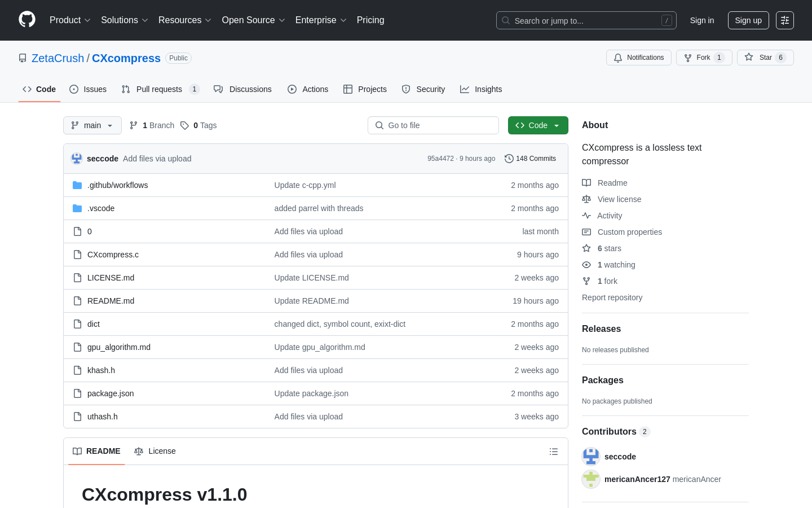Expand the green Code dropdown button
This screenshot has width=812, height=508.
(x=538, y=125)
